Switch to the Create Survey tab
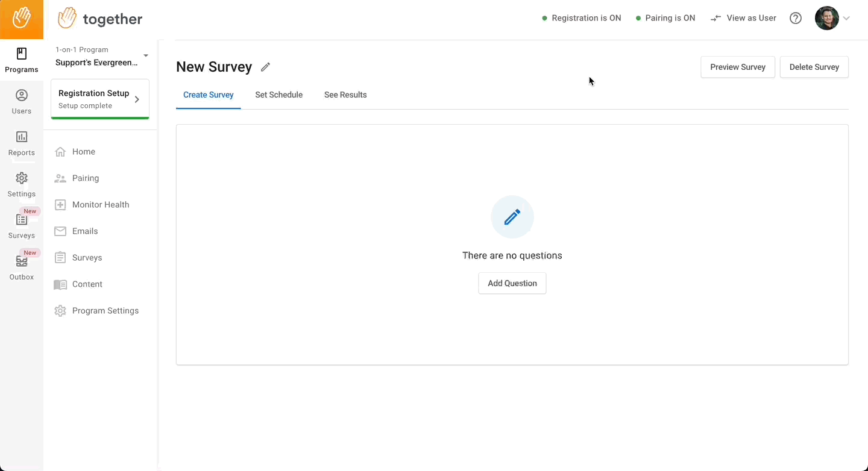The height and width of the screenshot is (471, 868). point(209,95)
